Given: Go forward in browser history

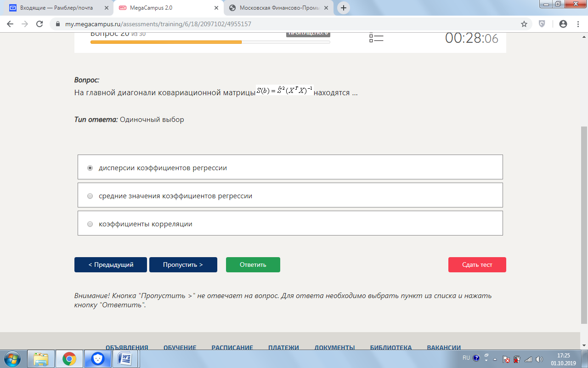Looking at the screenshot, I should [25, 24].
